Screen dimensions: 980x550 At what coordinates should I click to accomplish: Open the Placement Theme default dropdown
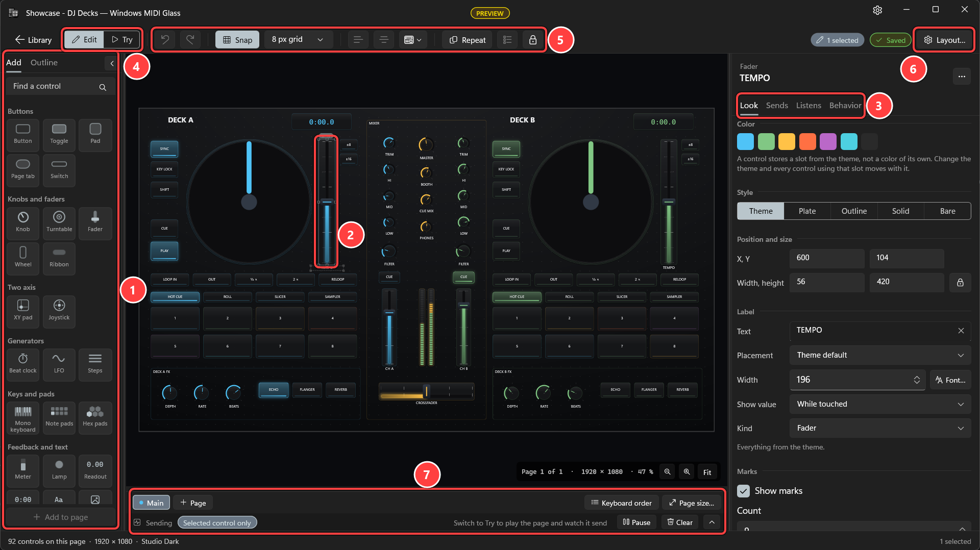[880, 355]
